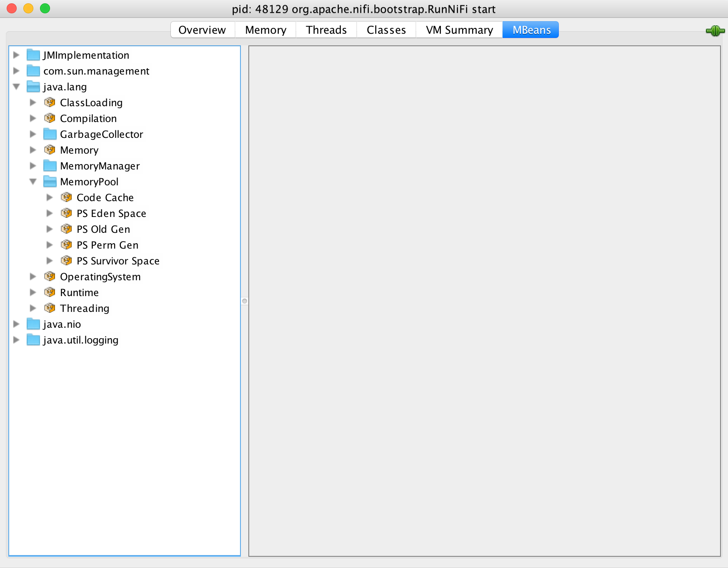Select the PS Eden Space bean
The image size is (728, 568).
pos(111,213)
